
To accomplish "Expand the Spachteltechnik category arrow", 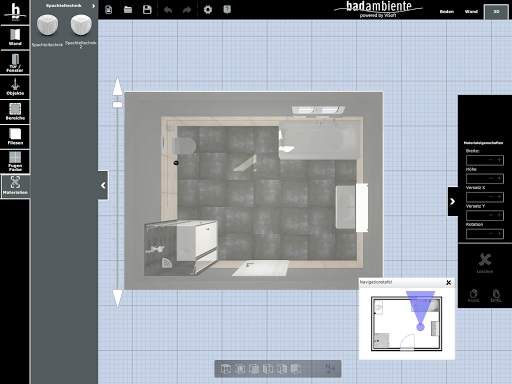I will [x=93, y=6].
